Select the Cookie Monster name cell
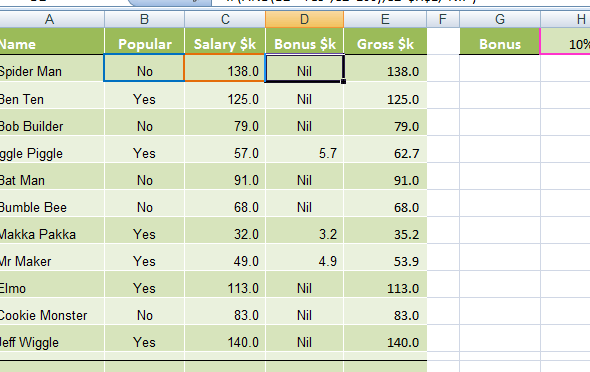The height and width of the screenshot is (372, 590). [52, 312]
